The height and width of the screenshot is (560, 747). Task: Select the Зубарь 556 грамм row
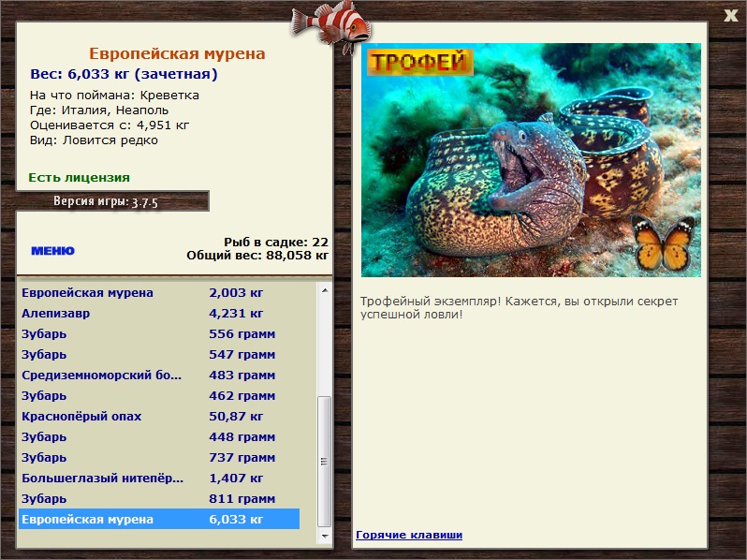click(x=159, y=333)
